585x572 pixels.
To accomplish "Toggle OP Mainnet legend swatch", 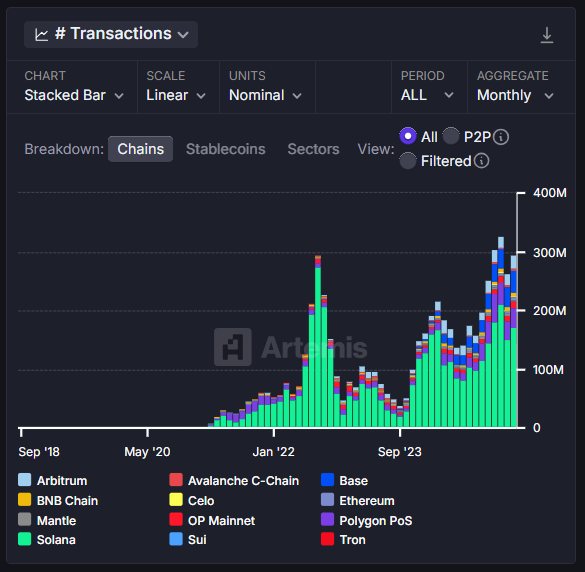I will tap(176, 519).
